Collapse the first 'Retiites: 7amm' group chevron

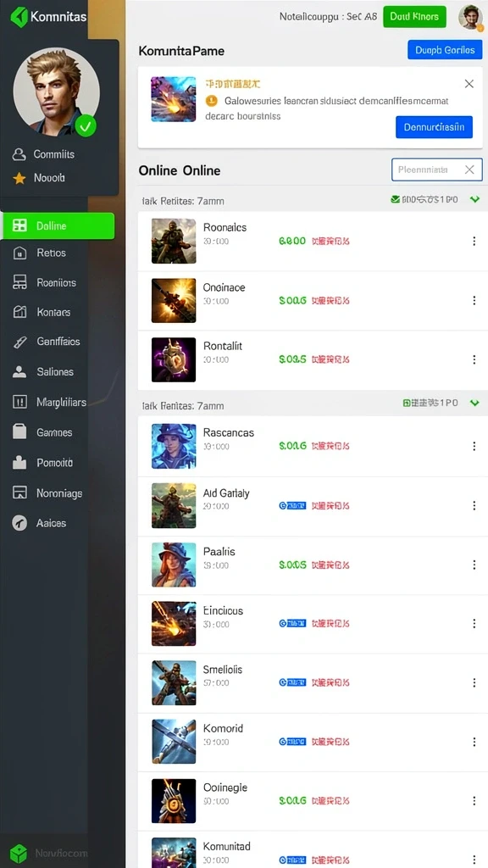tap(474, 200)
